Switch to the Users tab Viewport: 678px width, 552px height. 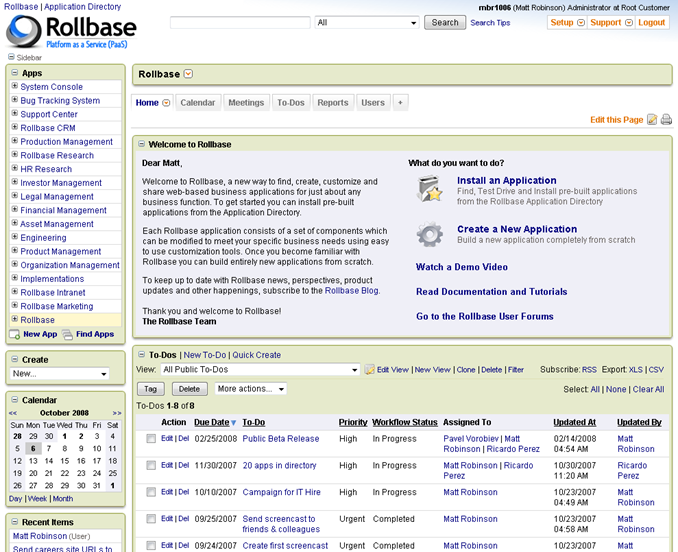click(x=373, y=103)
